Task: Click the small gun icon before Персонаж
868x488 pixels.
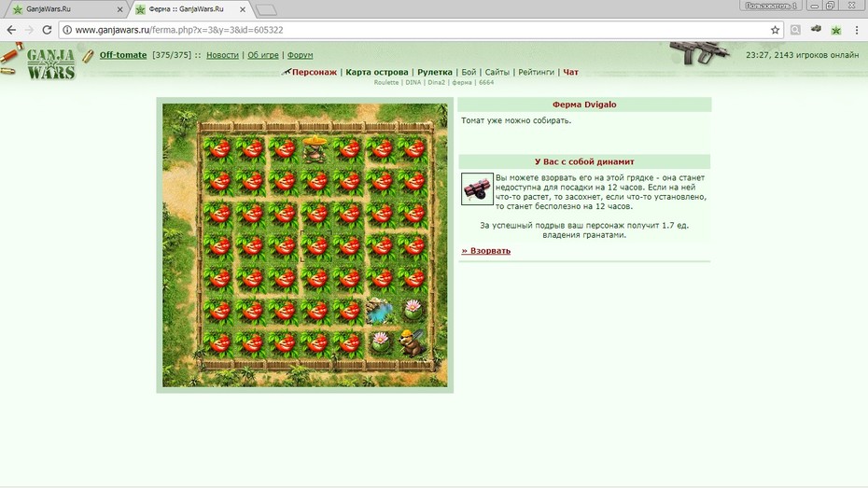Action: click(287, 72)
